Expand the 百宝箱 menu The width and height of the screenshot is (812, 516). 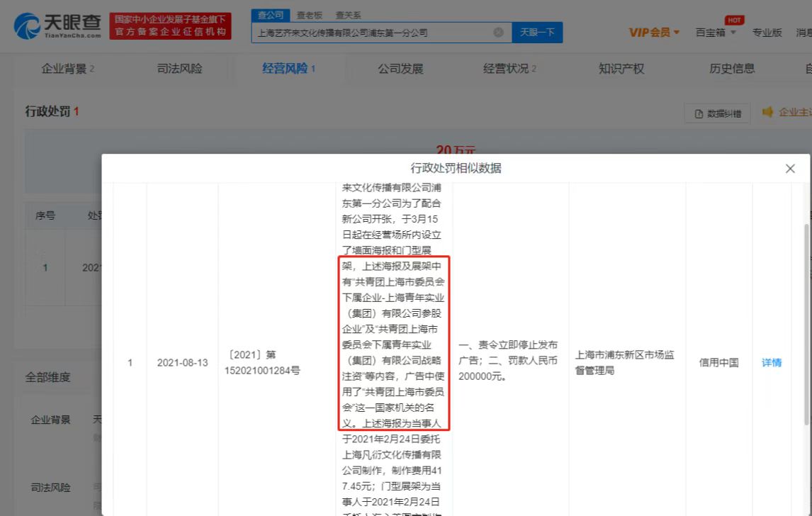(x=716, y=33)
